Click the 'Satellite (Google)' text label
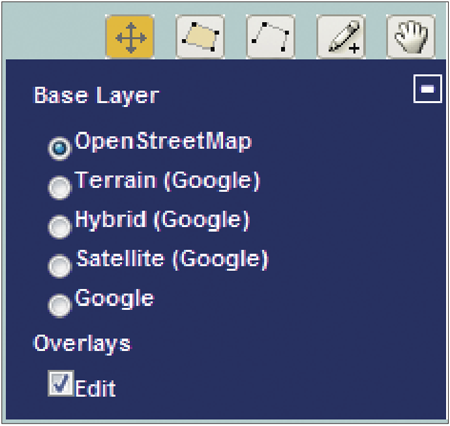The image size is (450, 426). [172, 259]
